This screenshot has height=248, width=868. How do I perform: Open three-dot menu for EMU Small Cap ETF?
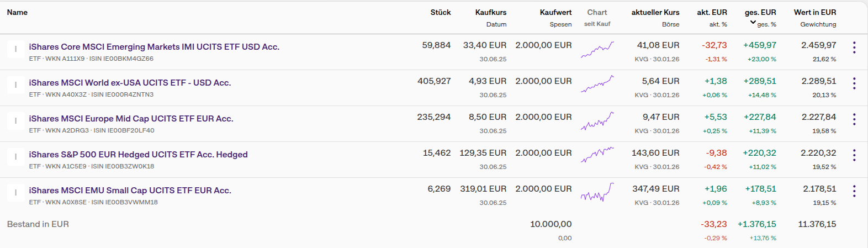[854, 191]
